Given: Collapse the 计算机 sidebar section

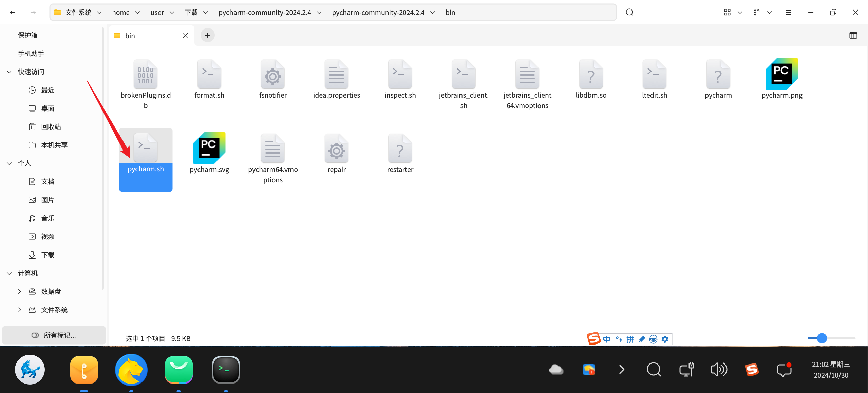Looking at the screenshot, I should pyautogui.click(x=9, y=273).
